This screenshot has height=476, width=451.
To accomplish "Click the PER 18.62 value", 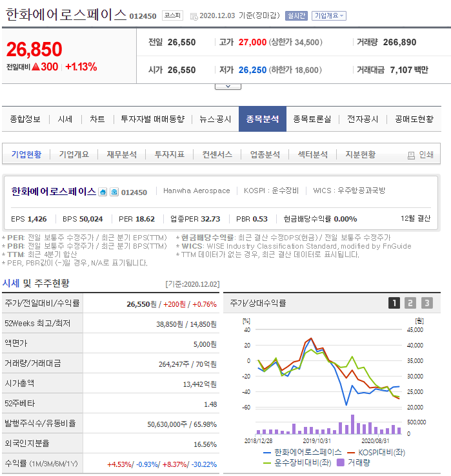I will tap(145, 219).
